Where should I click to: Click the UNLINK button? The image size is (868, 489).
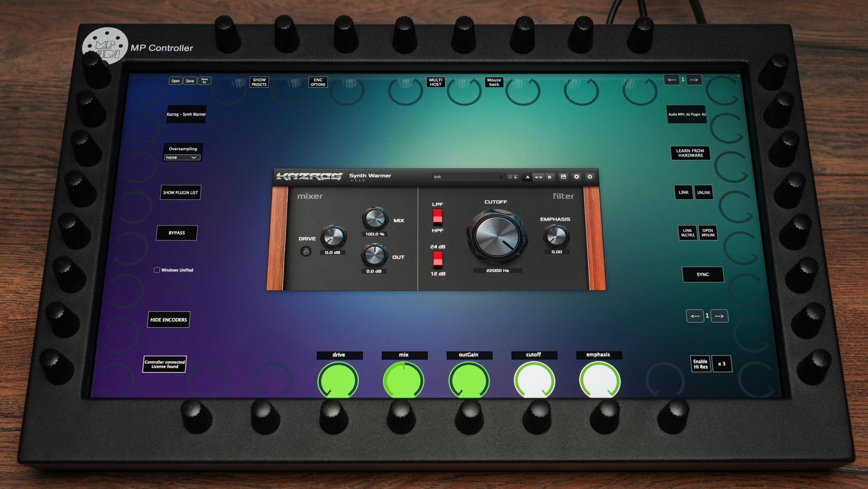click(703, 193)
